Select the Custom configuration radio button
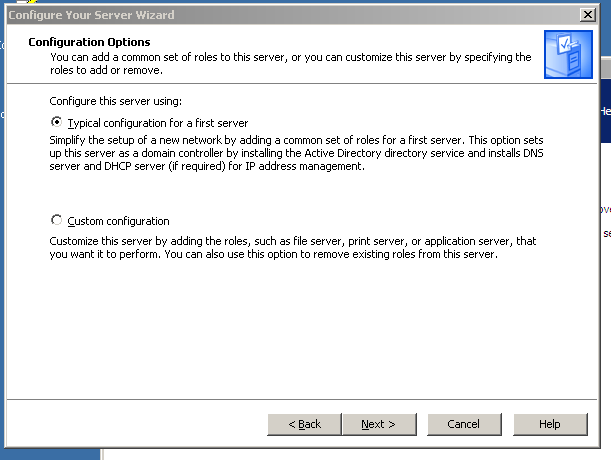Image resolution: width=611 pixels, height=460 pixels. point(56,221)
